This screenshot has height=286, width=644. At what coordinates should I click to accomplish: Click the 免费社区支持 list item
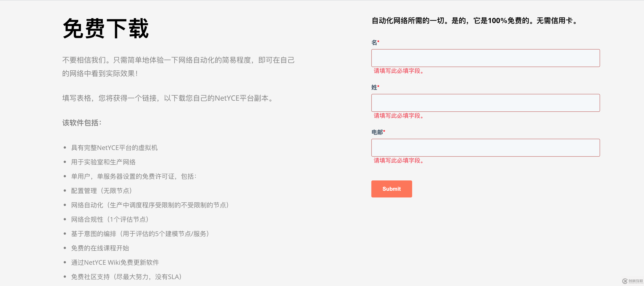[126, 277]
